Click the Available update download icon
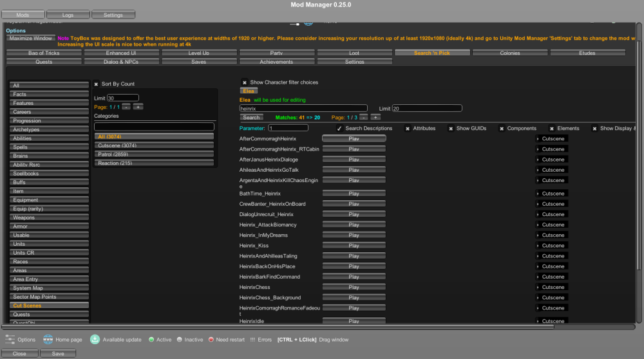The image size is (644, 359). (x=95, y=339)
